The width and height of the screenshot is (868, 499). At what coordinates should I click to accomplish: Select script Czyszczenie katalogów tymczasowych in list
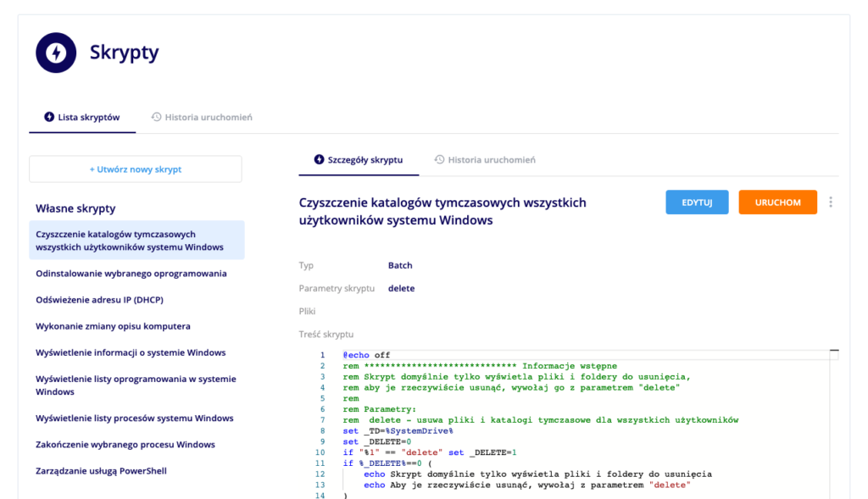pos(136,241)
